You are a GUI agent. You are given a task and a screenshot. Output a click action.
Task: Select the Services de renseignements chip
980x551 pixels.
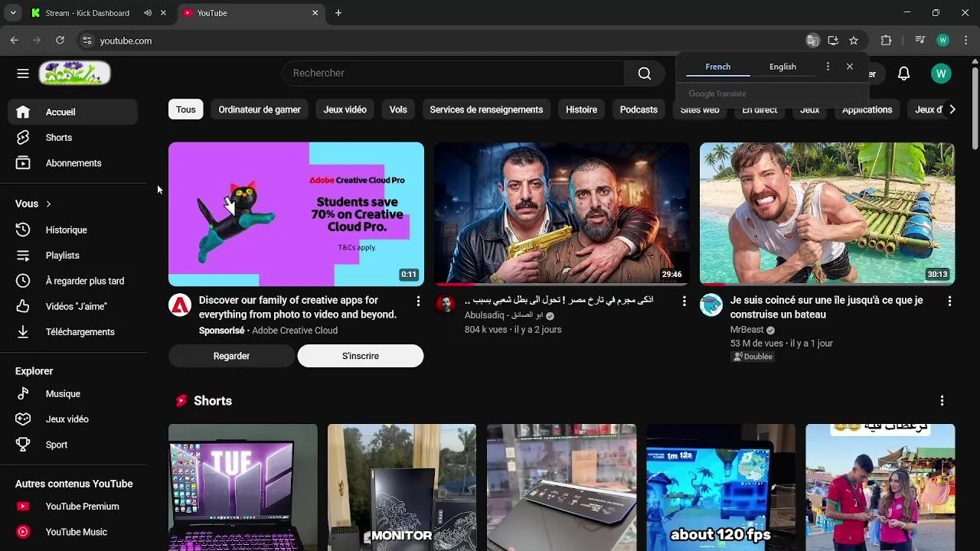point(486,109)
